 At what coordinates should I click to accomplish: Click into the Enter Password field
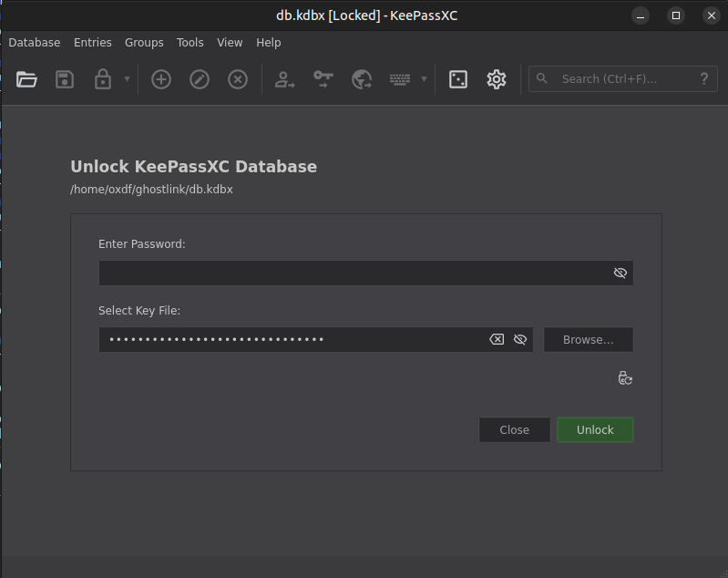pos(366,273)
